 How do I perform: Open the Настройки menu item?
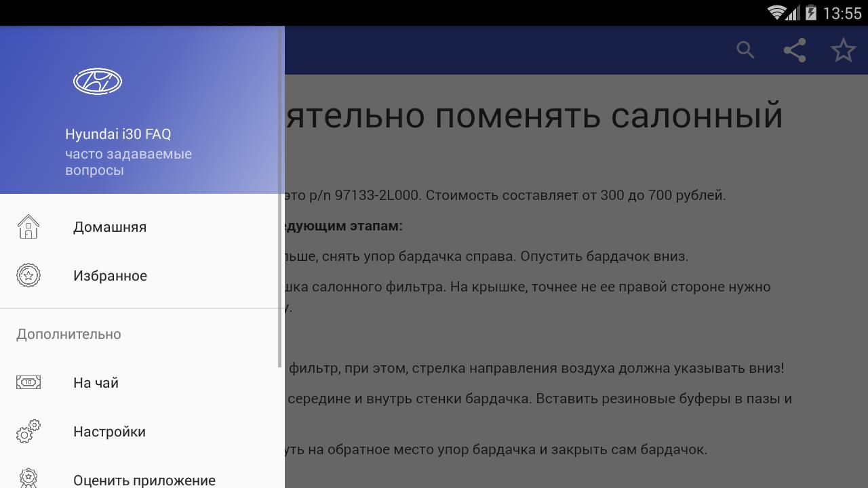(142, 432)
